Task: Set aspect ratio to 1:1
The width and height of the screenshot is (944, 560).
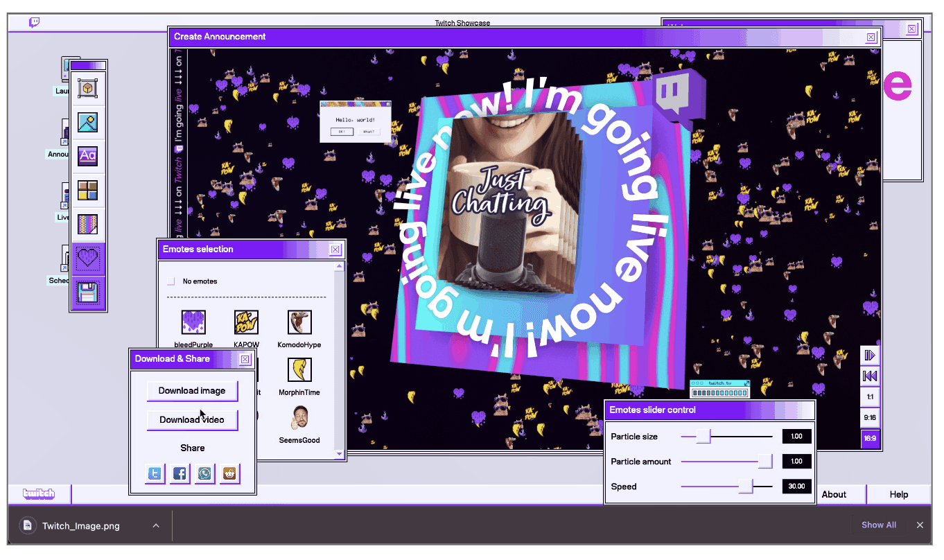Action: coord(870,398)
